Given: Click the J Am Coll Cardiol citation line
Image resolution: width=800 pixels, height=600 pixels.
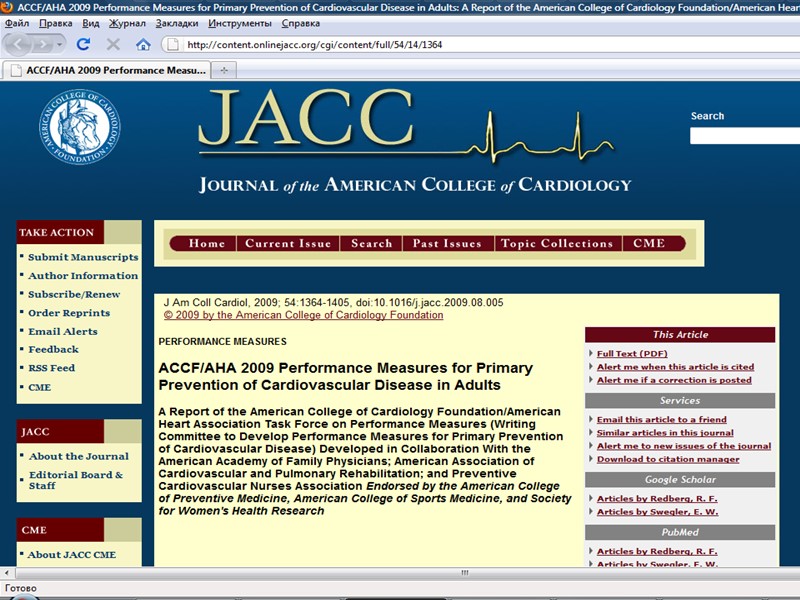Looking at the screenshot, I should tap(333, 303).
